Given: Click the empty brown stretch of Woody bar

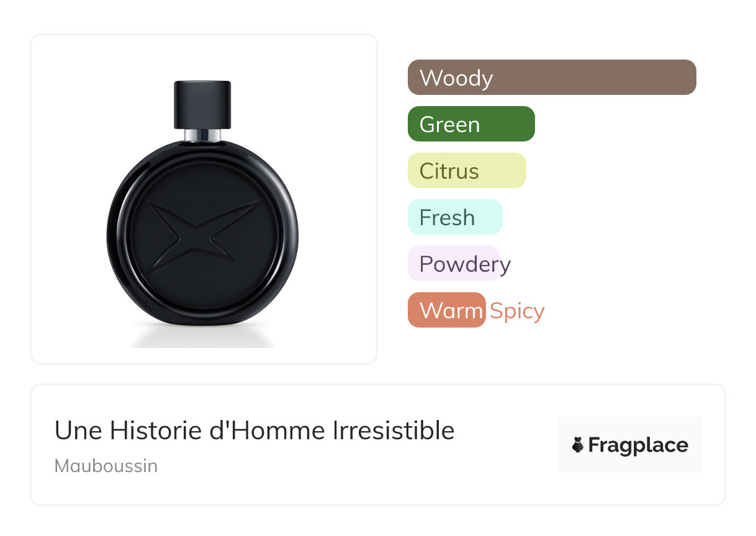Looking at the screenshot, I should [x=596, y=78].
